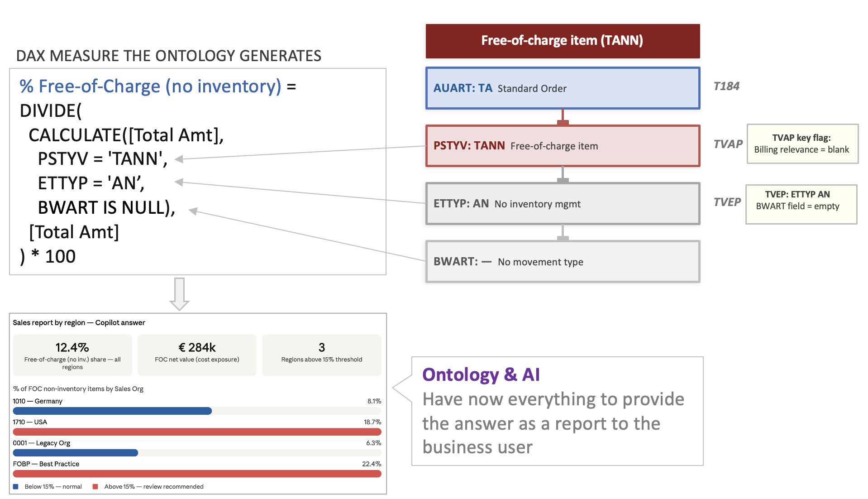
Task: Click the 1710 — USA red bar
Action: pos(197,432)
